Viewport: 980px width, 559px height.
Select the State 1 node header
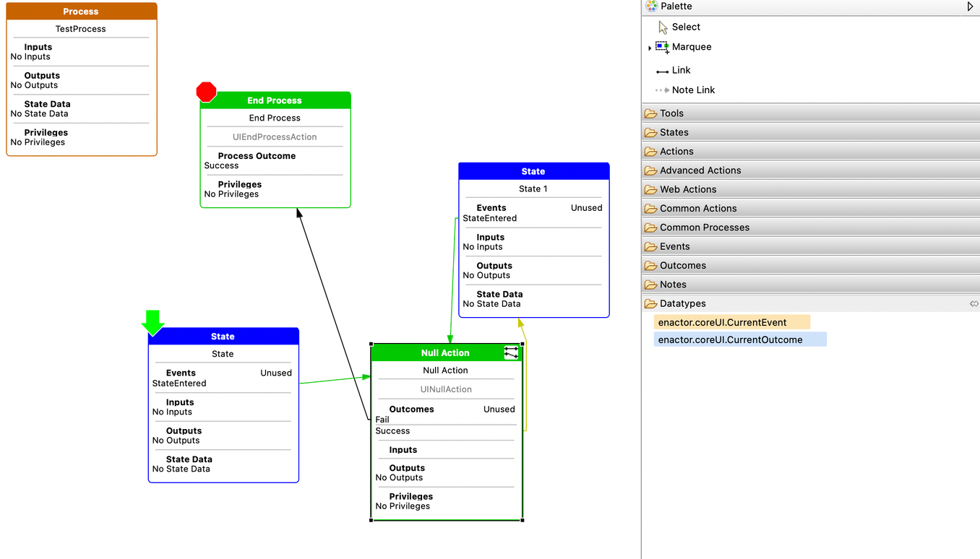click(533, 171)
